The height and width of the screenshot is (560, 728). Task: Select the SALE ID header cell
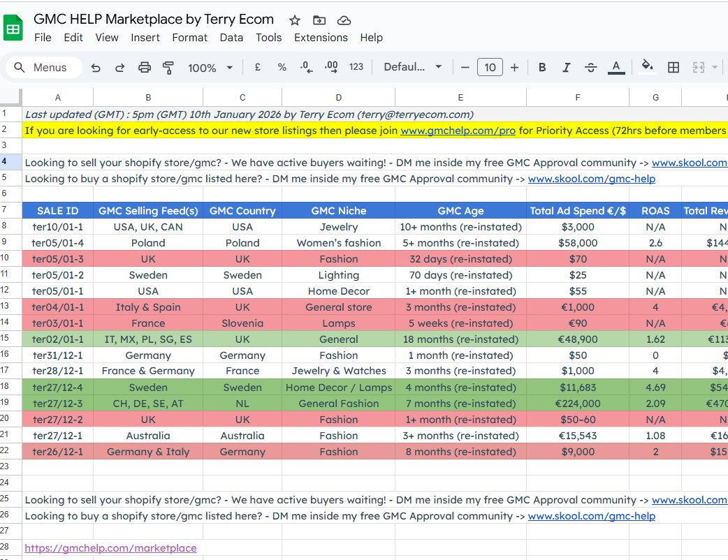click(57, 211)
